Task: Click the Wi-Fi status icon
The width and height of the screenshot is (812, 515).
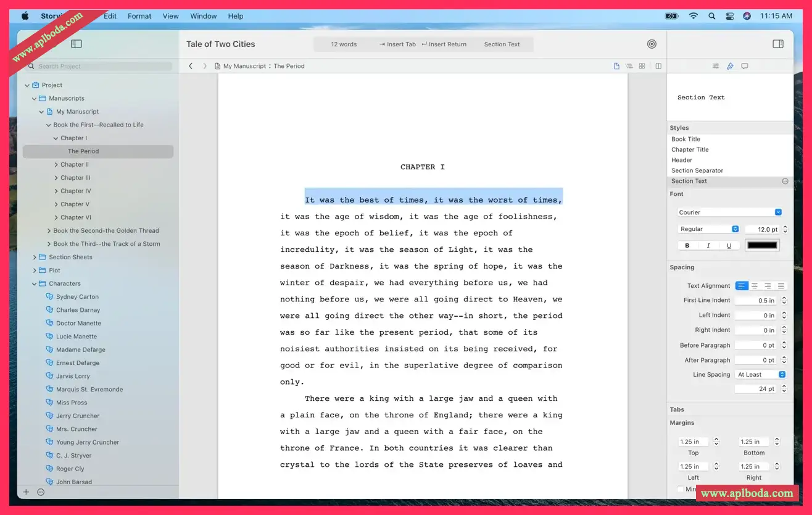Action: point(694,16)
